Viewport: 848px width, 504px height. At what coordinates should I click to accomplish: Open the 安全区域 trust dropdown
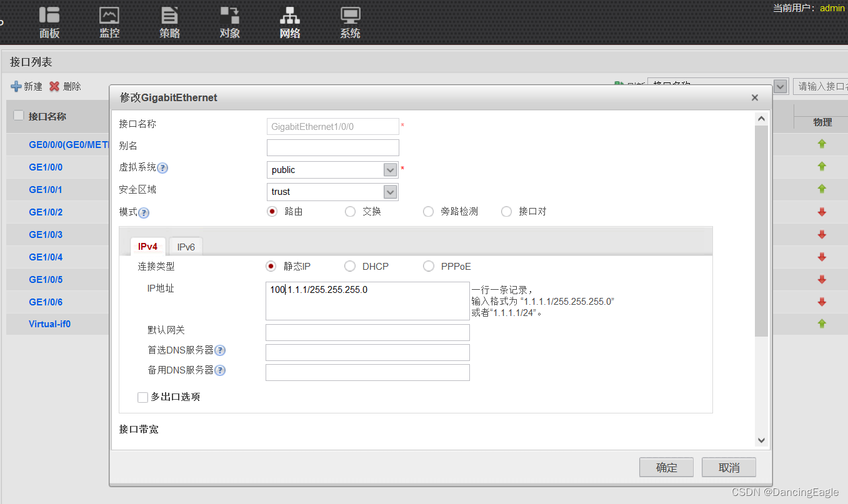pos(390,192)
